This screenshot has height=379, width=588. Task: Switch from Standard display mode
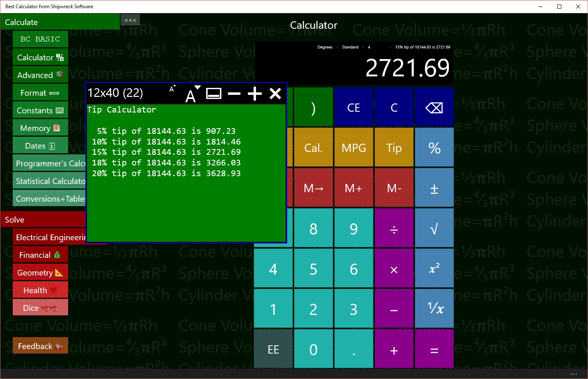point(350,47)
